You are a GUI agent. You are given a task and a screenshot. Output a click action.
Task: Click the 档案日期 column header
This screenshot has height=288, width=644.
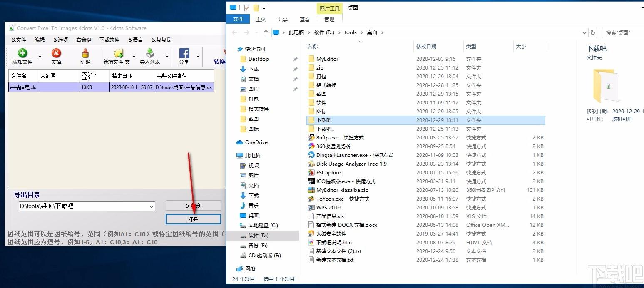click(x=132, y=76)
